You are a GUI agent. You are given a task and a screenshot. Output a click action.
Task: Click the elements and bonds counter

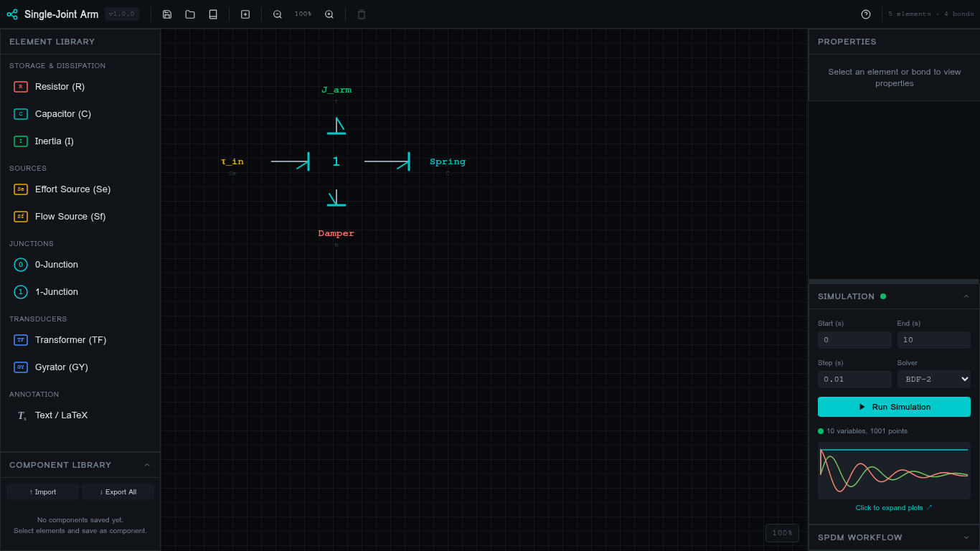coord(931,14)
